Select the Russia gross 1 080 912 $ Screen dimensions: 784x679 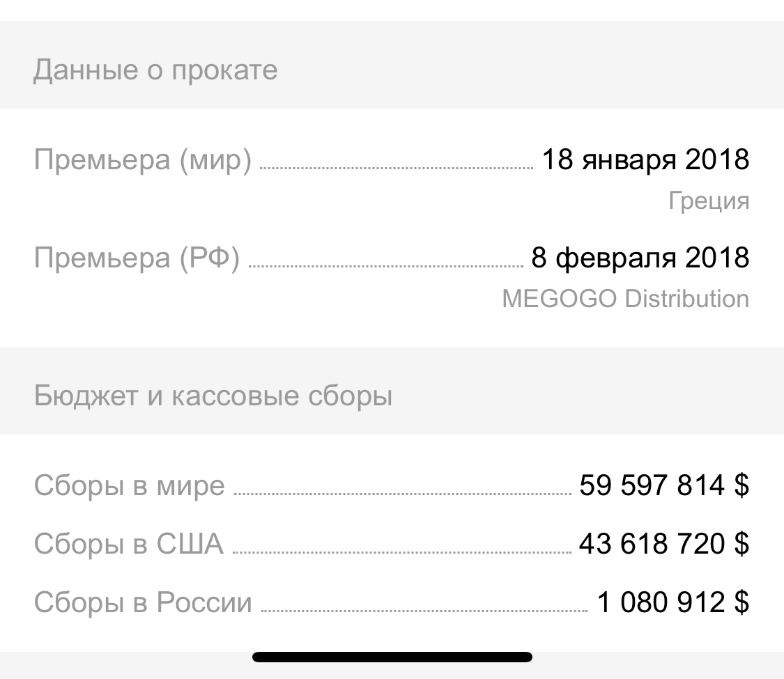pos(672,602)
